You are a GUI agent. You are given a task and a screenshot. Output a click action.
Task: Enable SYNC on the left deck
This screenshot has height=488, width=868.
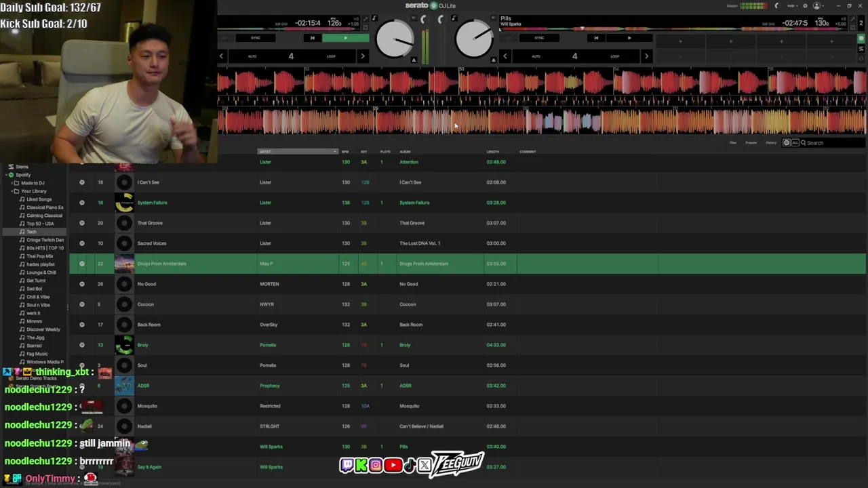pyautogui.click(x=256, y=38)
